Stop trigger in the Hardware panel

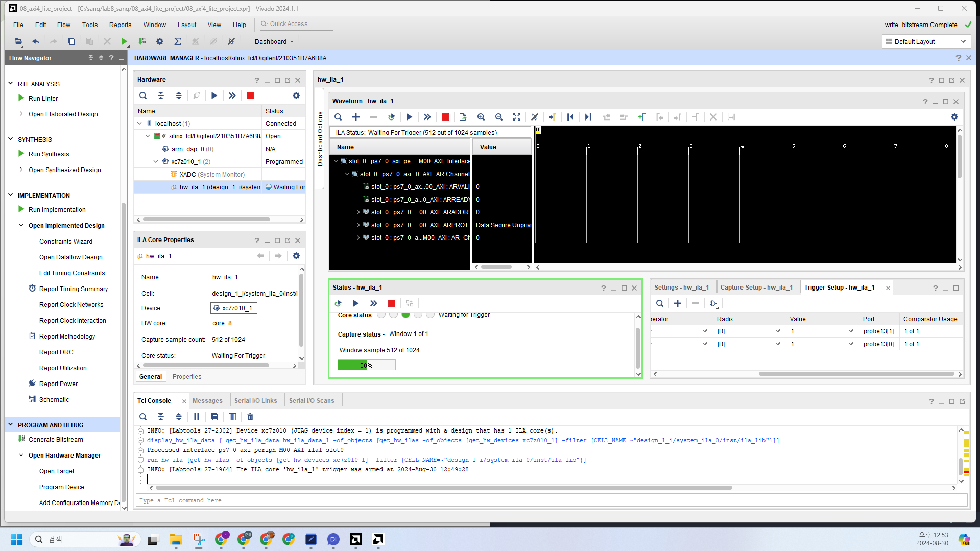[250, 95]
